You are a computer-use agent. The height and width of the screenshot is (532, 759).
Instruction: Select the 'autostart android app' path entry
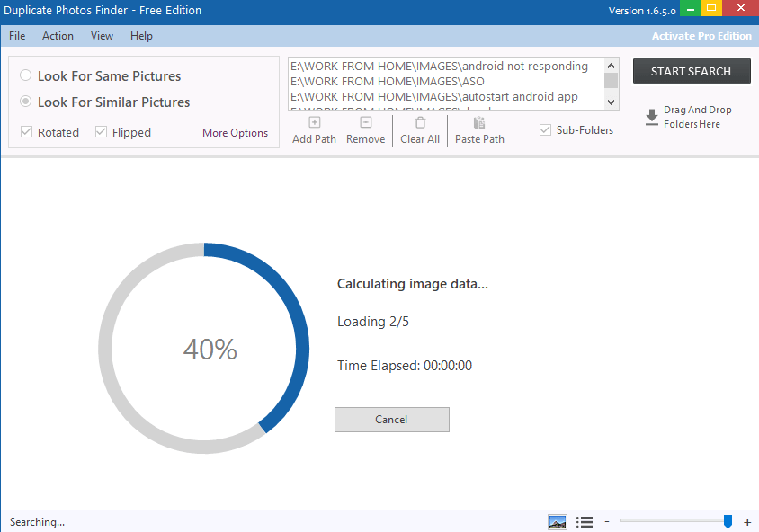(434, 96)
